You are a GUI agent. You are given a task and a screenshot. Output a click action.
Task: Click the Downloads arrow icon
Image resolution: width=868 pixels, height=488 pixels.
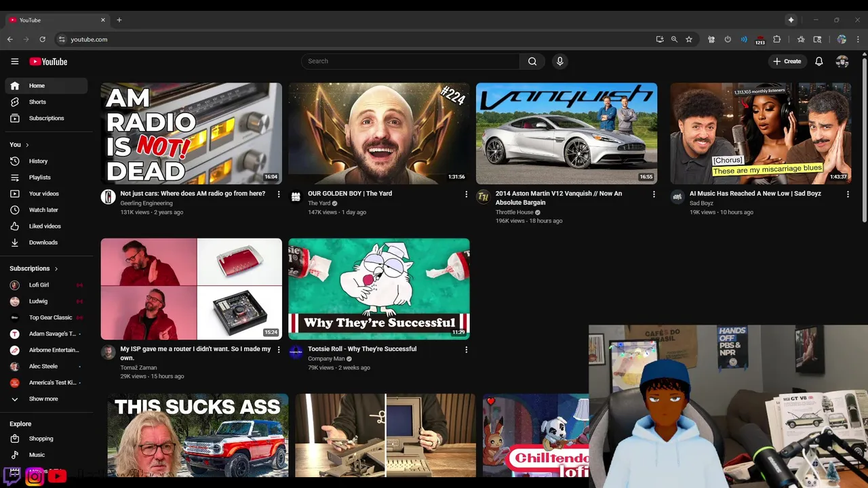pyautogui.click(x=15, y=243)
